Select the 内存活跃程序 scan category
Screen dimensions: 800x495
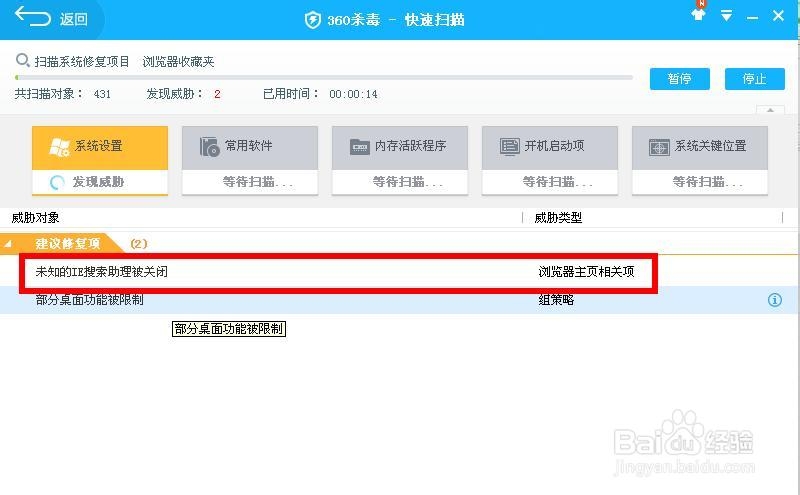[x=400, y=160]
